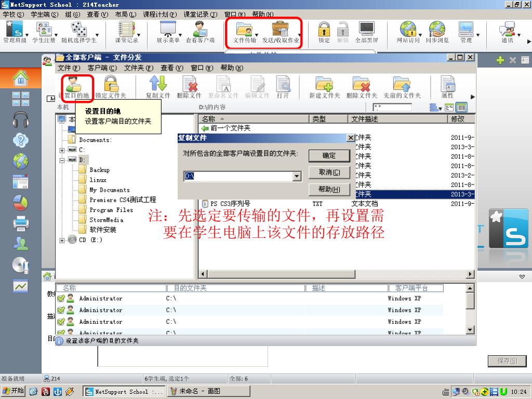This screenshot has height=399, width=532.
Task: Open the 文件传输 dropdown arrow
Action: pos(257,35)
